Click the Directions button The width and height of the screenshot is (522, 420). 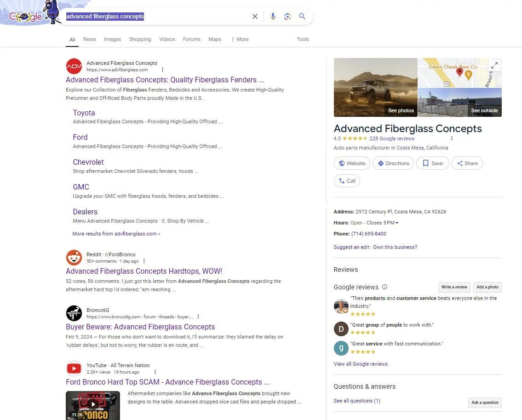(393, 163)
